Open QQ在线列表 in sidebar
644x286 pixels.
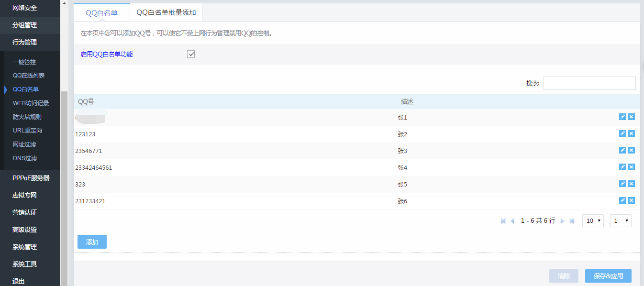29,76
